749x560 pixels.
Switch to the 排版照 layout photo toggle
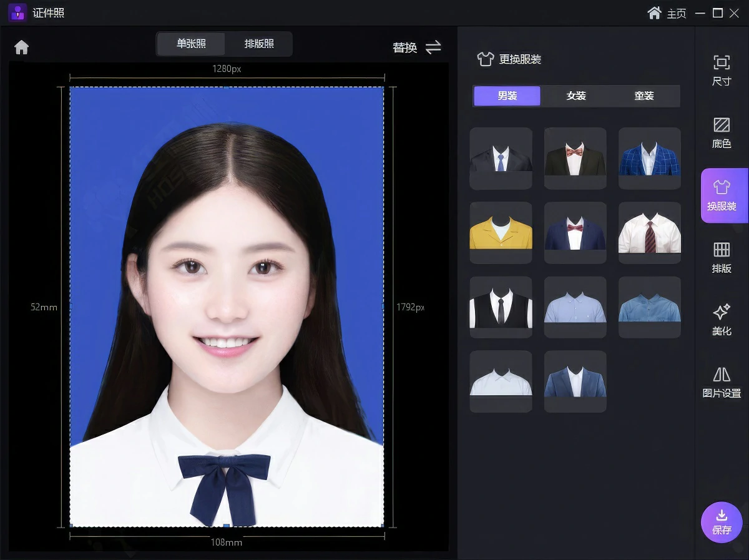259,44
